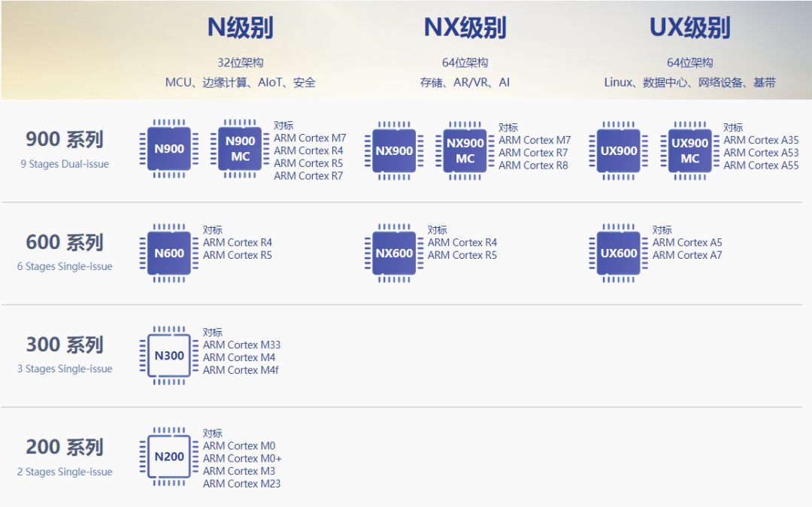Image resolution: width=812 pixels, height=507 pixels.
Task: Click the 900 系列 row title
Action: coord(65,139)
